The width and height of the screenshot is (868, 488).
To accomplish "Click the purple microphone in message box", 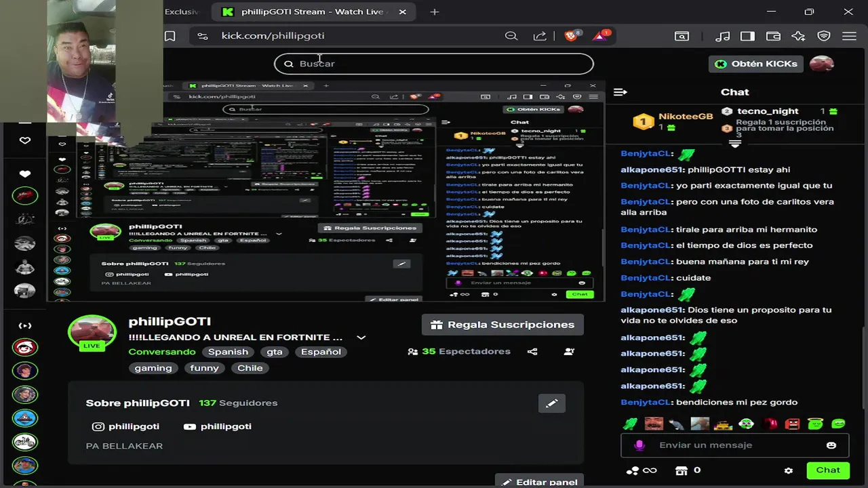I will click(x=639, y=445).
